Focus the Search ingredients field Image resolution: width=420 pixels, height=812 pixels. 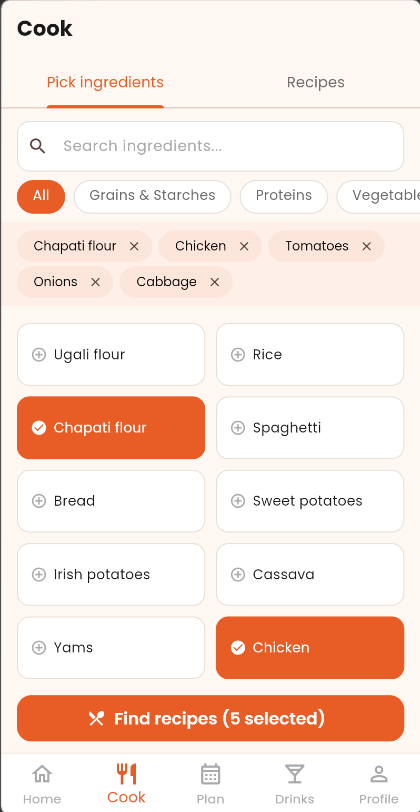[x=210, y=146]
